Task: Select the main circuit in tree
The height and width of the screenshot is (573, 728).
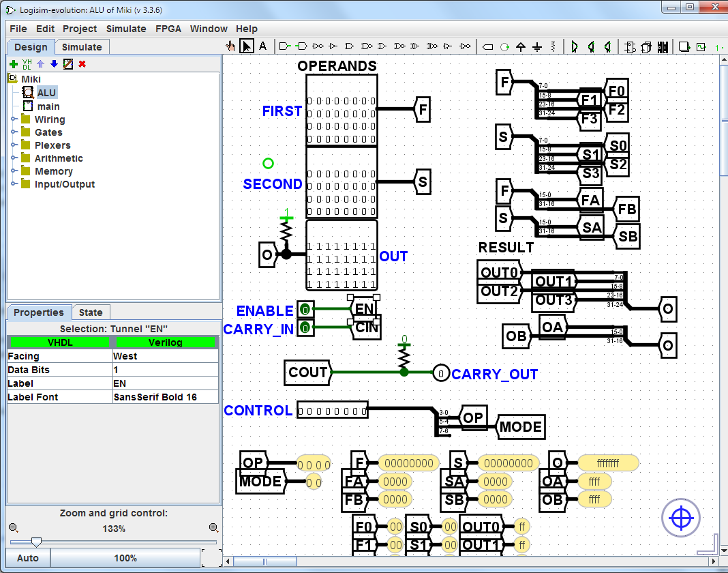Action: (48, 106)
